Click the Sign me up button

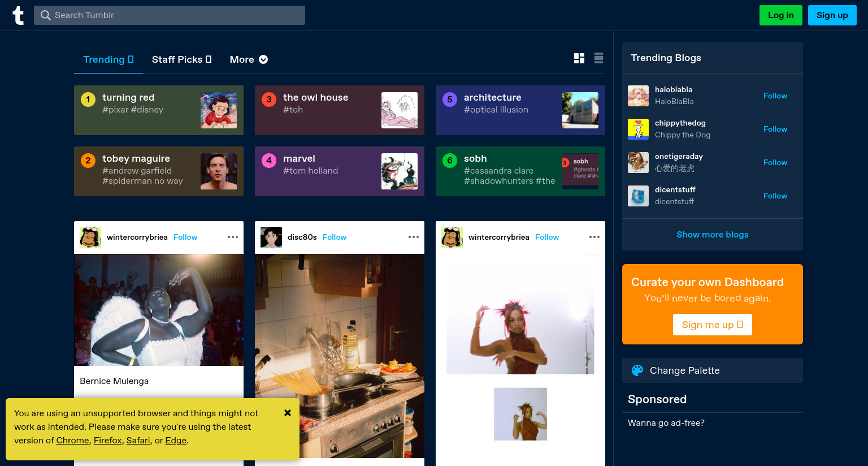pyautogui.click(x=713, y=325)
